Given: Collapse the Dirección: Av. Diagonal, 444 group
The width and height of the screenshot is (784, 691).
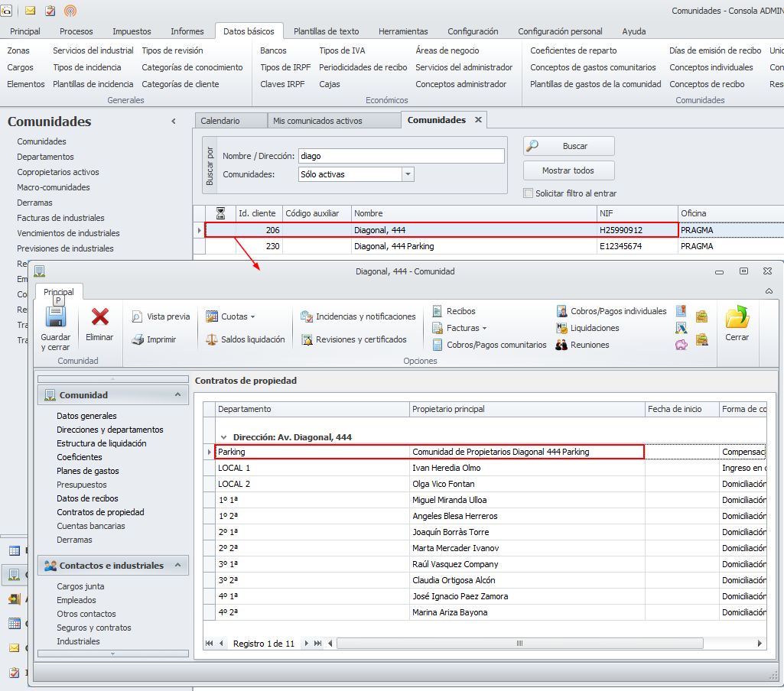Looking at the screenshot, I should (223, 437).
